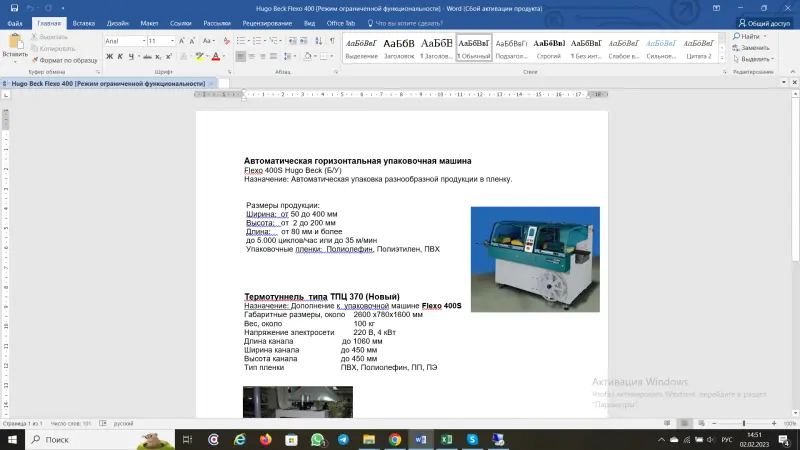Viewport: 800px width, 450px height.
Task: Click Найти (Find) in the Editing group
Action: pyautogui.click(x=749, y=36)
